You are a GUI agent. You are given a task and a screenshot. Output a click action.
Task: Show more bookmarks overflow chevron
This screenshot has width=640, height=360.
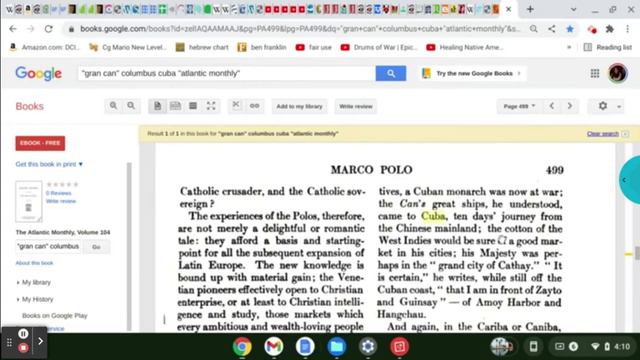tap(569, 47)
